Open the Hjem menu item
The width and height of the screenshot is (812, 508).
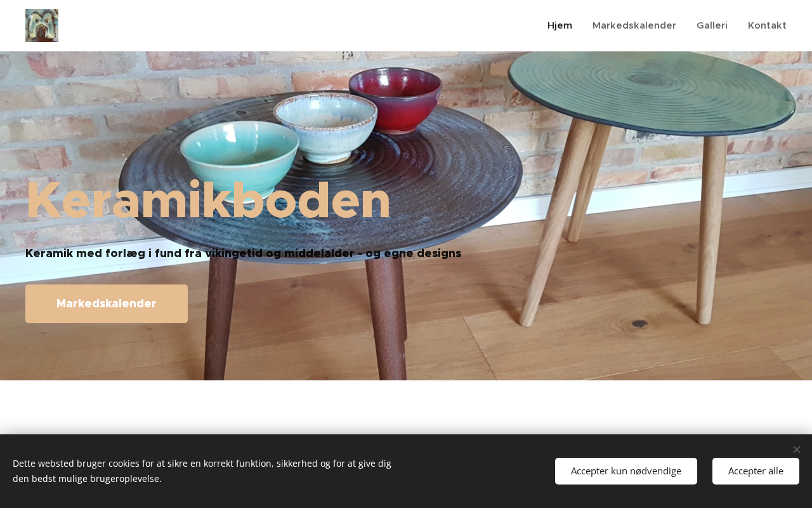click(560, 25)
